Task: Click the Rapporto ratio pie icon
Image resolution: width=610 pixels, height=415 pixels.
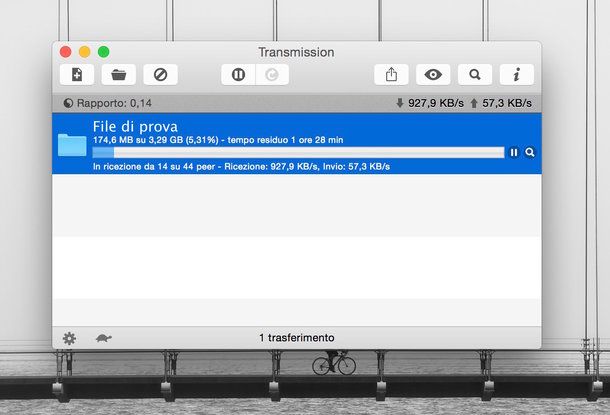Action: pyautogui.click(x=68, y=103)
